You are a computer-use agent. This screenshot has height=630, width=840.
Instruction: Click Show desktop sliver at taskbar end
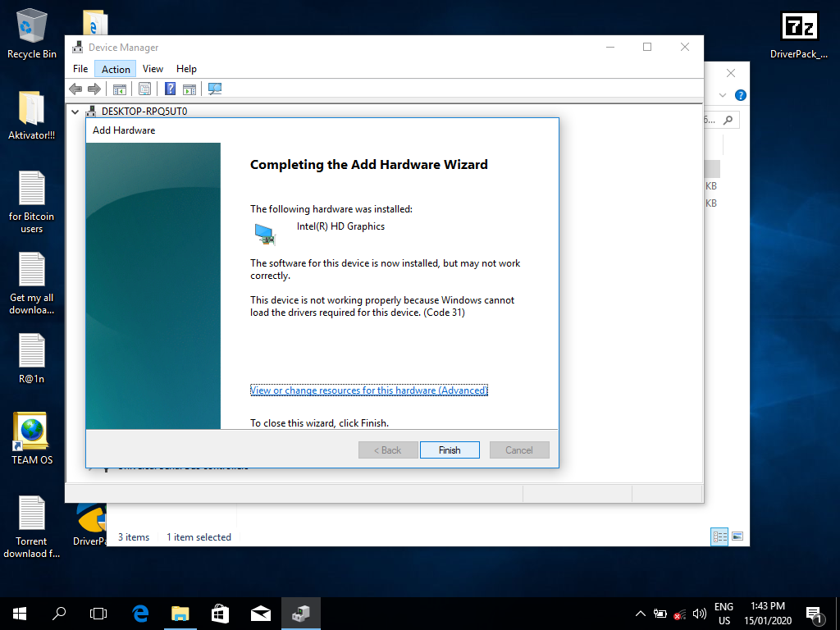coord(838,614)
